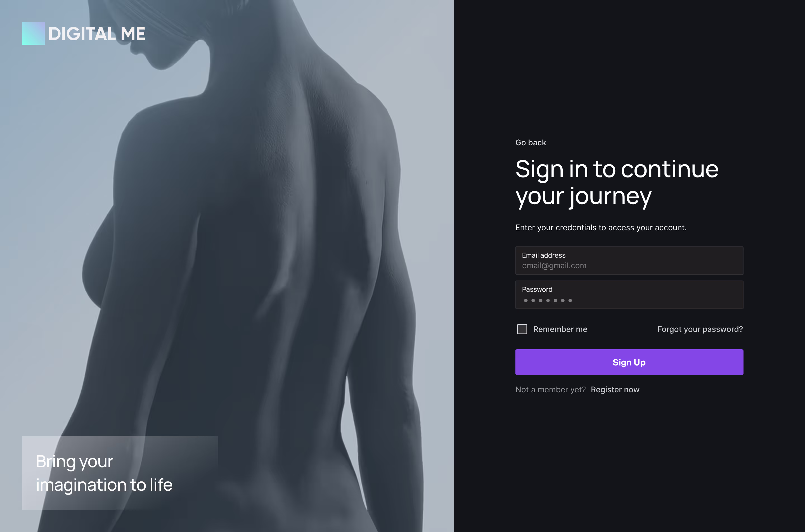805x532 pixels.
Task: Click the Email address field label
Action: (543, 255)
